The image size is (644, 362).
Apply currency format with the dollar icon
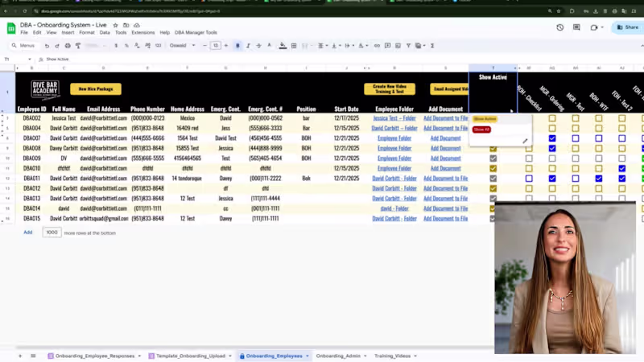point(116,46)
